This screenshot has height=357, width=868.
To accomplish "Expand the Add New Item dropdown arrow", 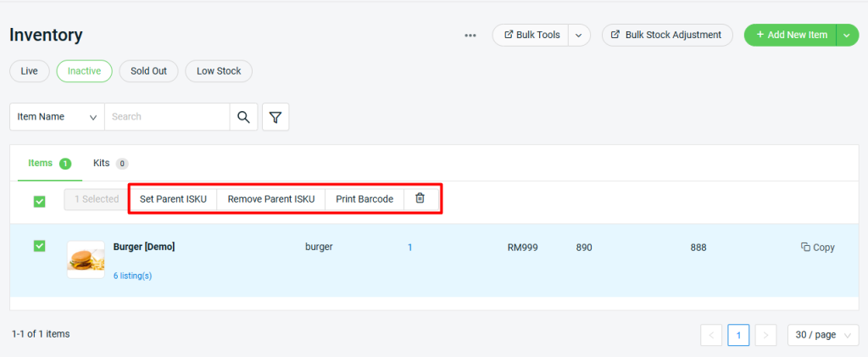I will [847, 35].
